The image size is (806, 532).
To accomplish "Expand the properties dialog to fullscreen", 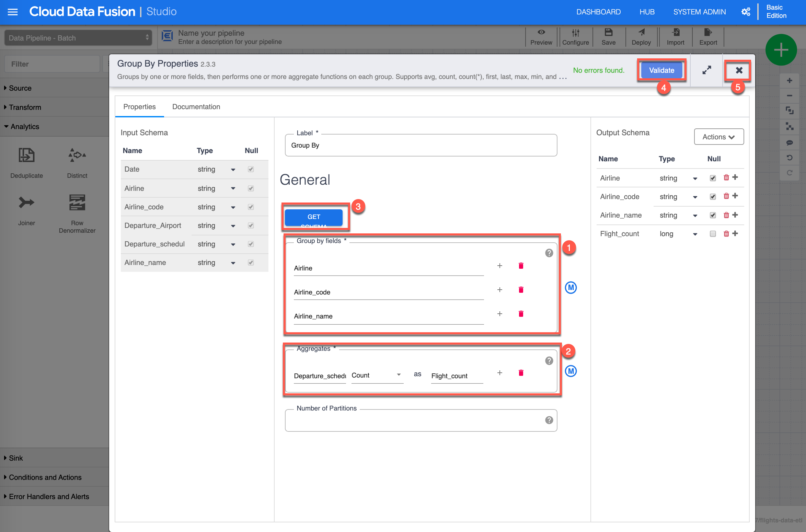I will coord(706,70).
